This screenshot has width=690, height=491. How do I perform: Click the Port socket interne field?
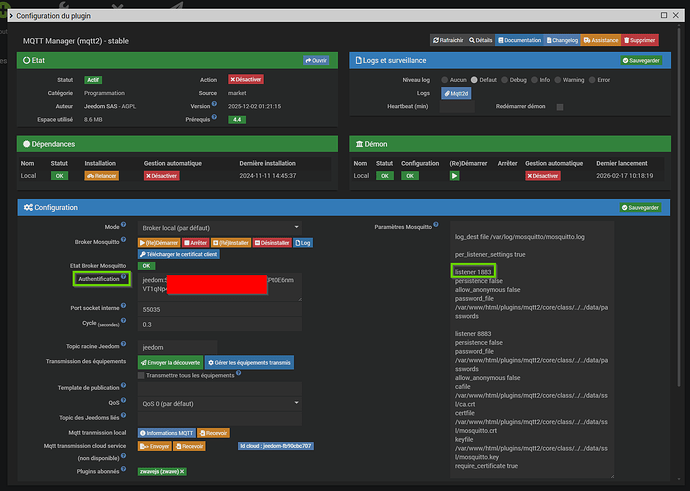coord(219,310)
